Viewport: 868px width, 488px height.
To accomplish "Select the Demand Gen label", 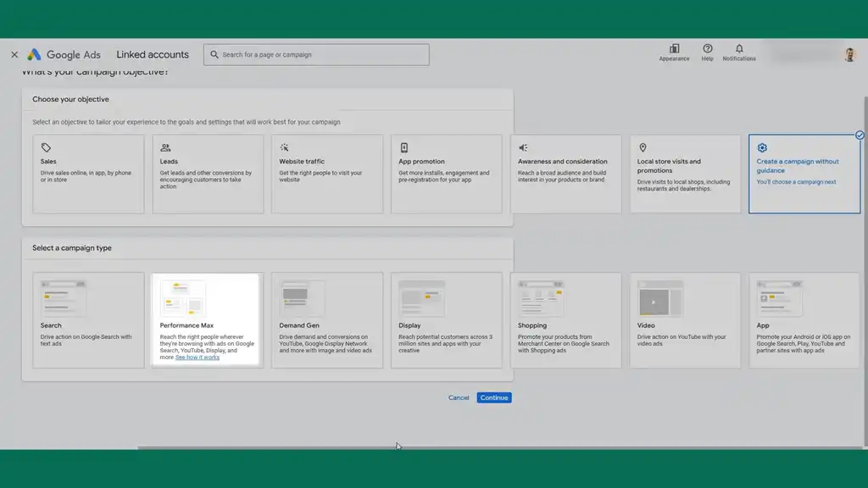I will click(299, 325).
